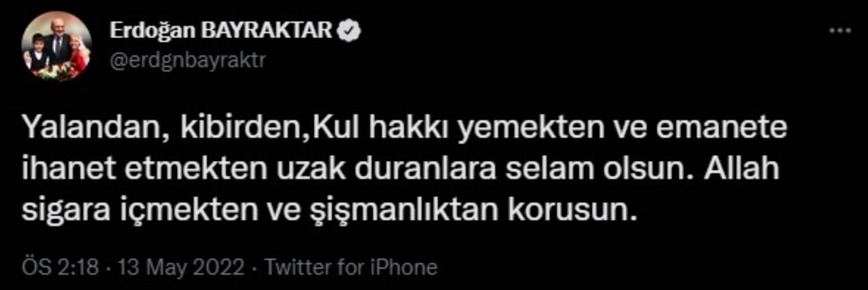
Task: Visit the @erdgnbayraktr handle link
Action: [x=187, y=60]
